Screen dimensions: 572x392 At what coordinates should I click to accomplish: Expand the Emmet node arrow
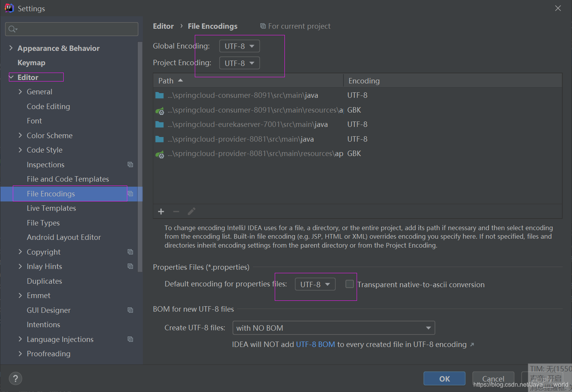(20, 295)
